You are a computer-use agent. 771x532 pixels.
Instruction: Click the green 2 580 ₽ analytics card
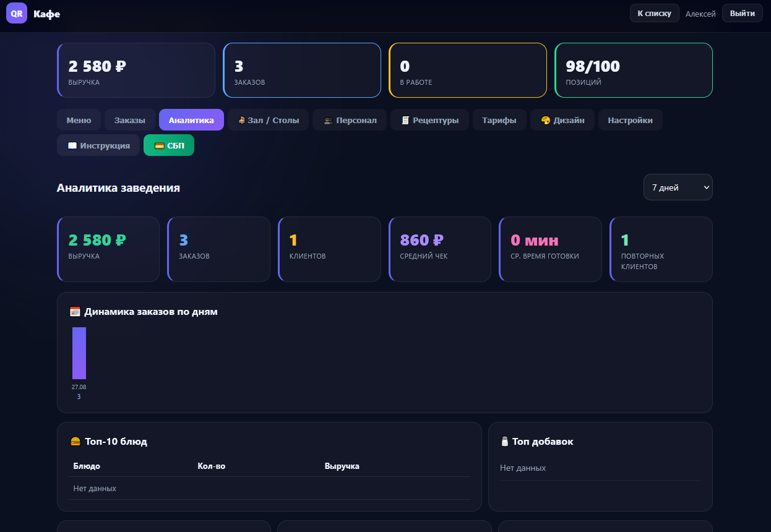pyautogui.click(x=108, y=249)
